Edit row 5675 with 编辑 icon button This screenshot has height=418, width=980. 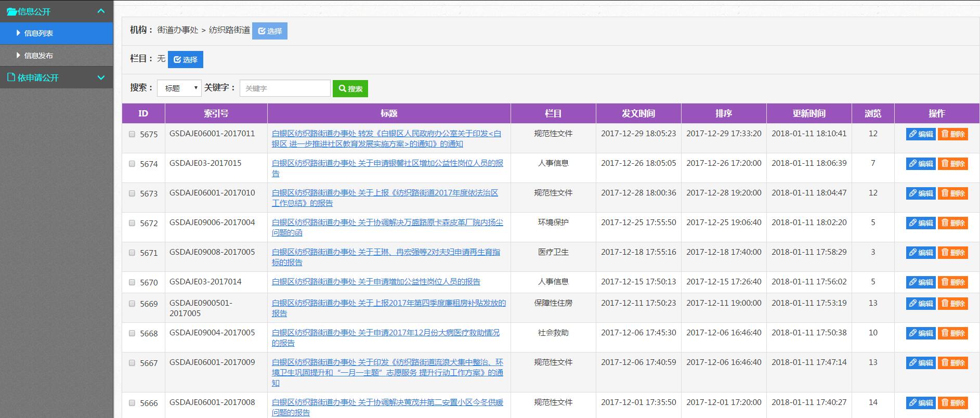click(921, 134)
